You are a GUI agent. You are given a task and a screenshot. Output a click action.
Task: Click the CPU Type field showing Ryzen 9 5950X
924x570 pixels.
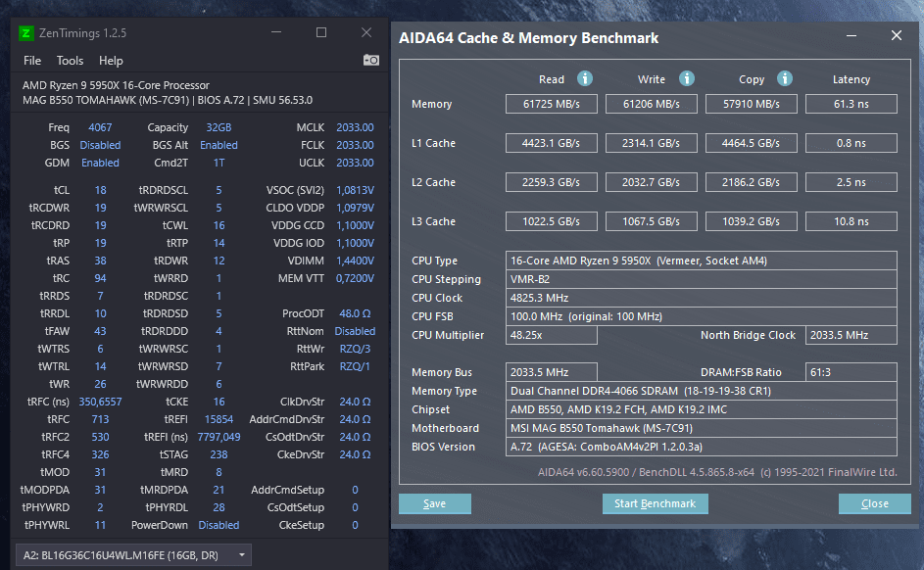[x=702, y=261]
